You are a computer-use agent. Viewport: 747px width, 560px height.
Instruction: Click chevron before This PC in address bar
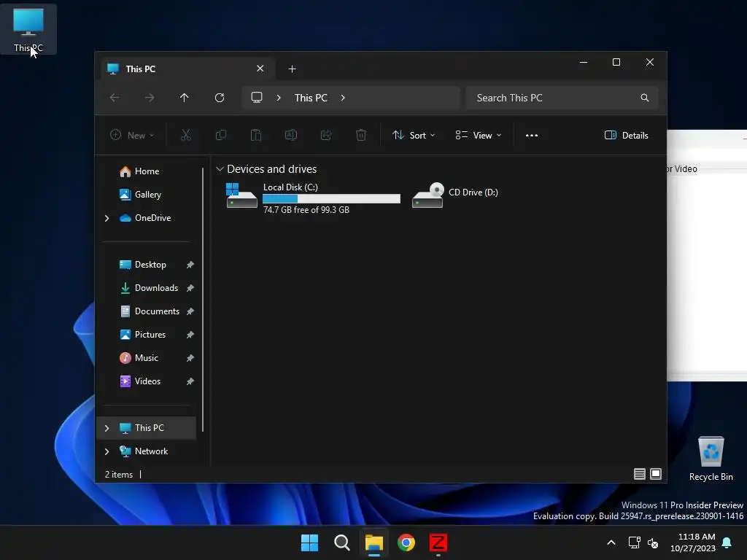(279, 98)
